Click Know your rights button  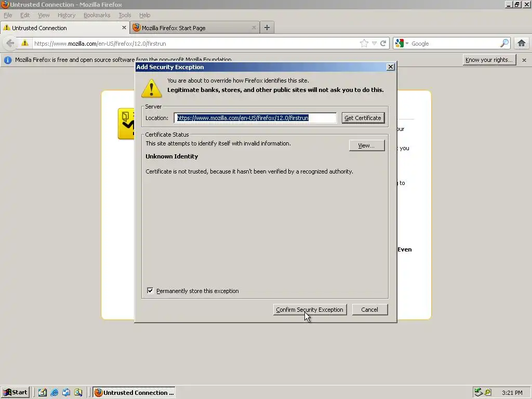[489, 60]
